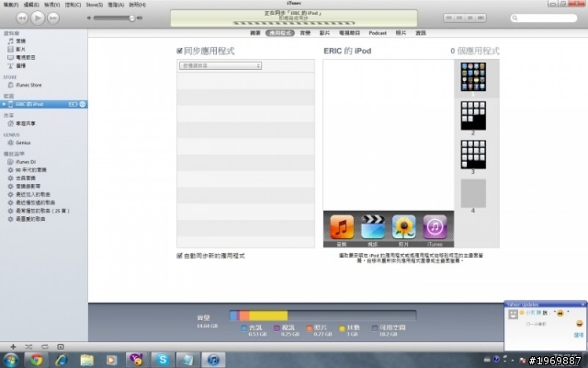The image size is (588, 368).
Task: Click the list view button in view switcher
Action: click(x=449, y=17)
